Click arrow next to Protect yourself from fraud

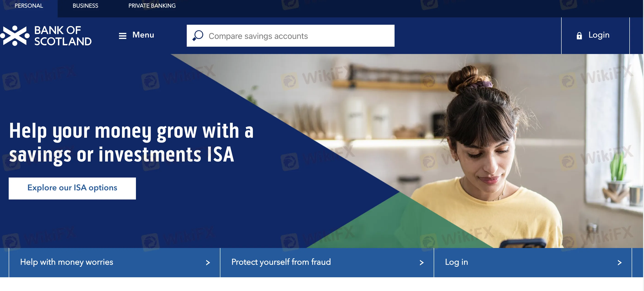click(422, 262)
